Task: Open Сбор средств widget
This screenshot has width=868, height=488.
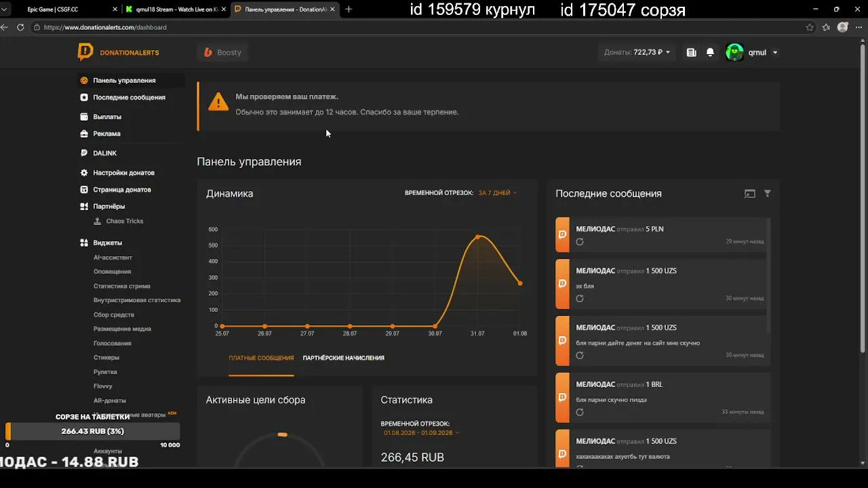Action: click(x=114, y=314)
